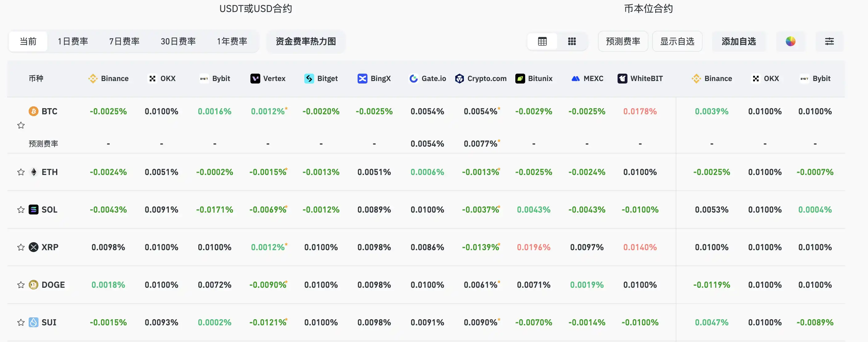Click the Crypto.com exchange column header

tap(481, 79)
